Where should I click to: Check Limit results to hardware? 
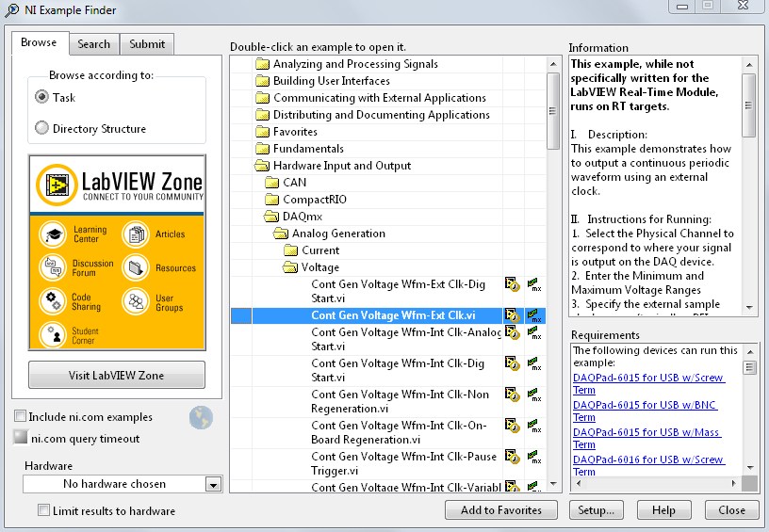pos(43,510)
